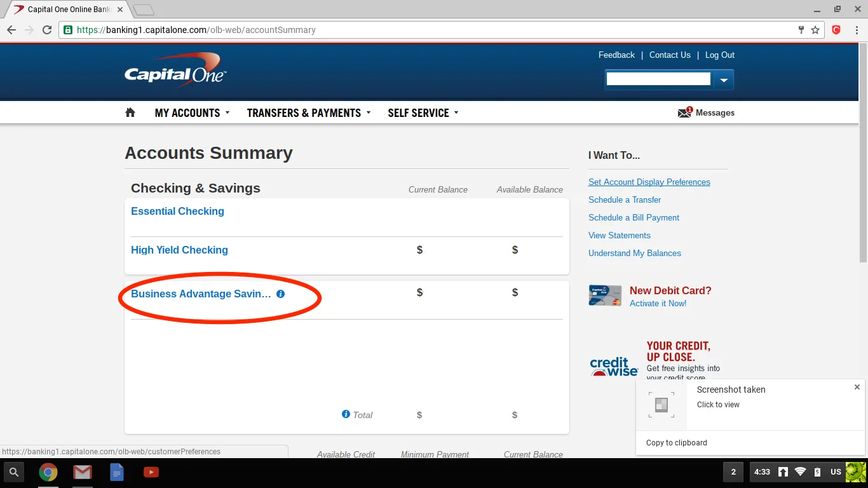The width and height of the screenshot is (868, 488).
Task: Click the debit card image thumbnail
Action: click(x=605, y=295)
